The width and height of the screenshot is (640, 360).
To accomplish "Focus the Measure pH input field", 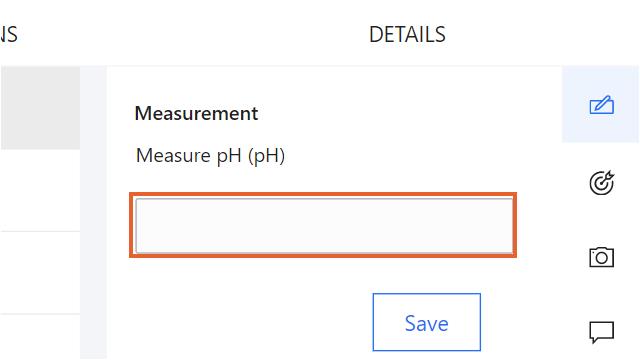I will (324, 225).
